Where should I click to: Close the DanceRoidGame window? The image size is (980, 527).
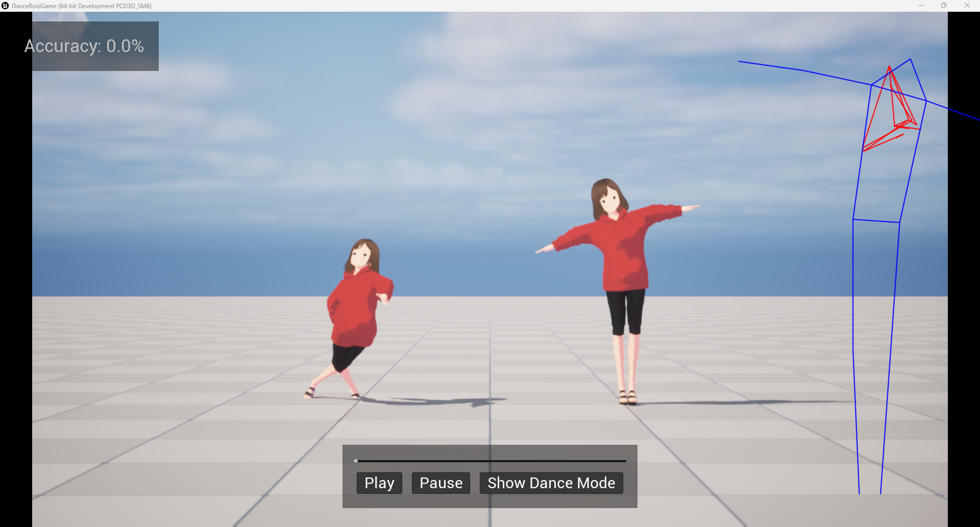coord(967,6)
